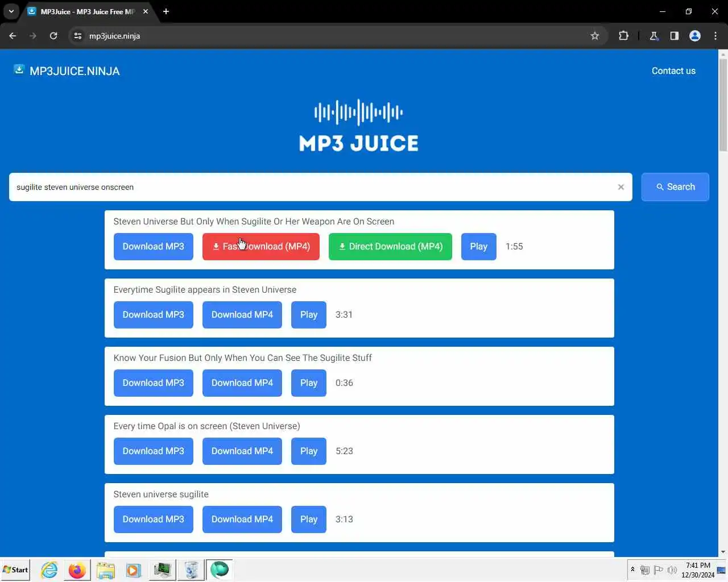The width and height of the screenshot is (728, 582).
Task: Click the page vertical scrollbar thumb
Action: point(723,105)
